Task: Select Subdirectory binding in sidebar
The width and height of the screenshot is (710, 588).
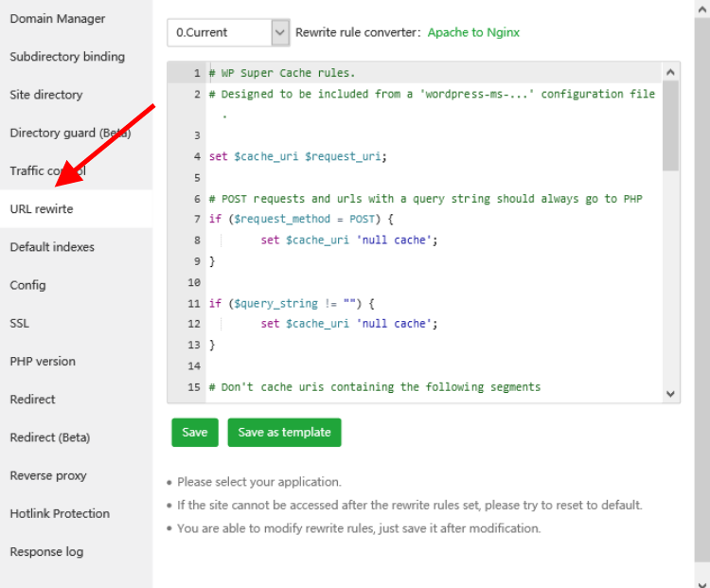Action: pos(67,57)
